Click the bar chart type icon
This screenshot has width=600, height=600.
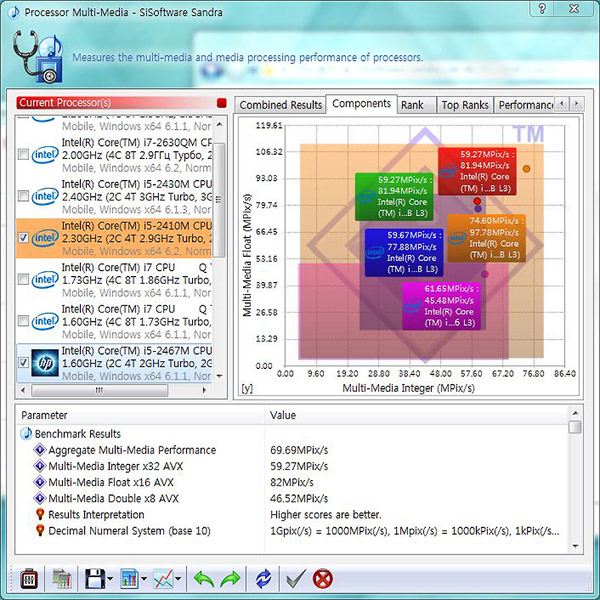tap(129, 579)
